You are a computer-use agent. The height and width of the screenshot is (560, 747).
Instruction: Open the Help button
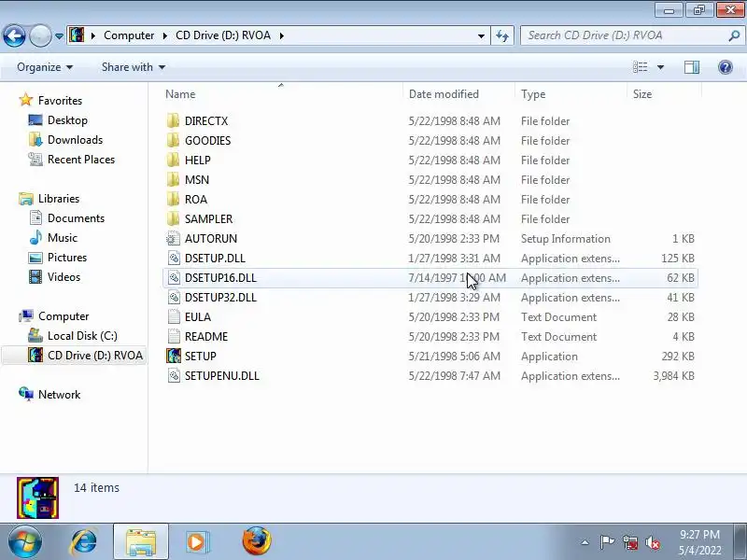coord(726,67)
